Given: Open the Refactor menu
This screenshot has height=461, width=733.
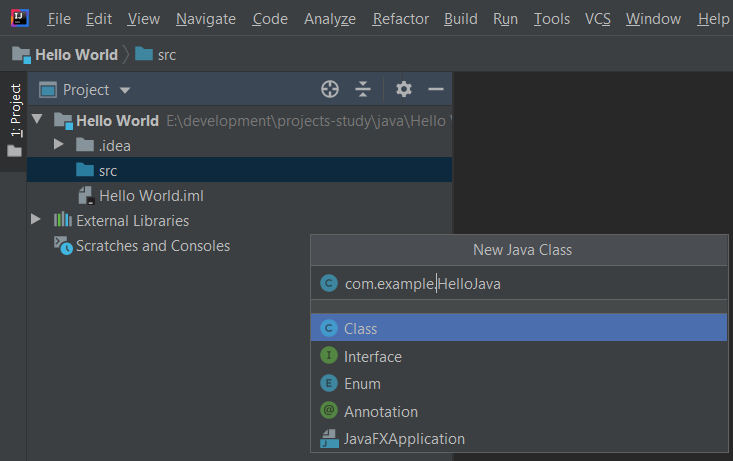Looking at the screenshot, I should click(401, 19).
